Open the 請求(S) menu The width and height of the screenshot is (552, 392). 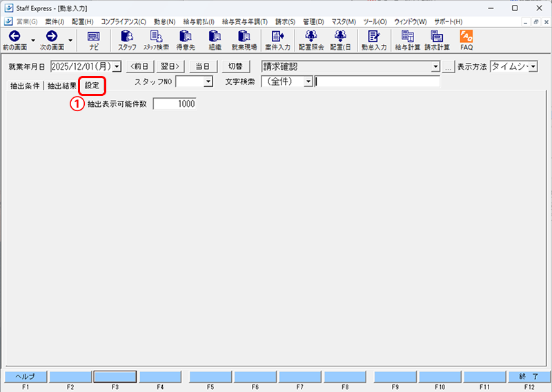(285, 22)
